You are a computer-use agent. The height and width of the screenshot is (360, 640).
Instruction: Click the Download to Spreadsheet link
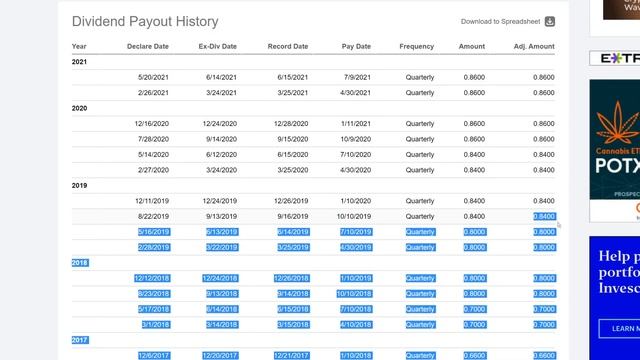click(x=500, y=21)
